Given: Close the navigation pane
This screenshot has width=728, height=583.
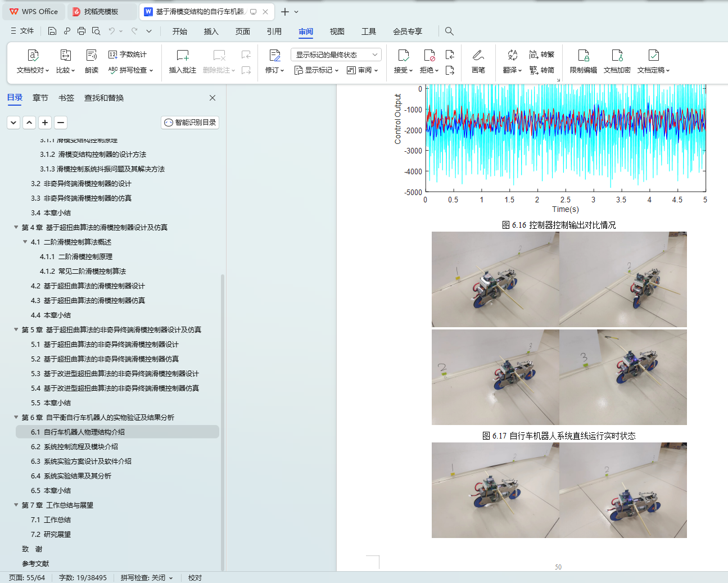Looking at the screenshot, I should click(x=212, y=98).
